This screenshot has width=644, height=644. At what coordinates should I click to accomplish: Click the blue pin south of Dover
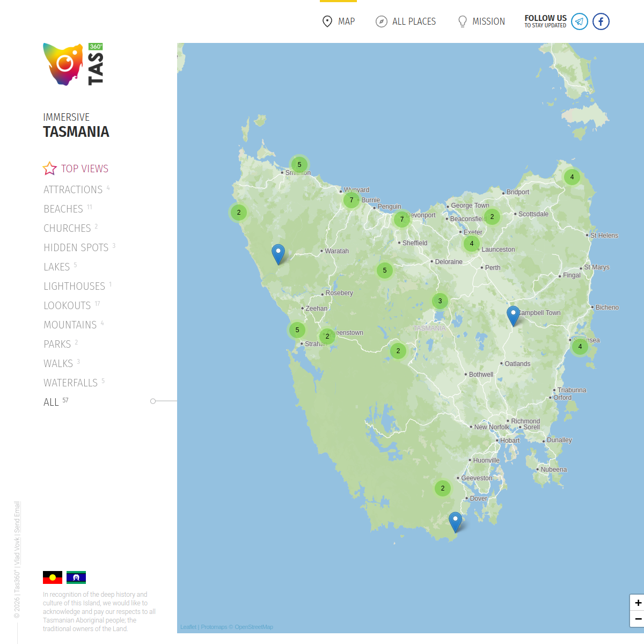(455, 521)
